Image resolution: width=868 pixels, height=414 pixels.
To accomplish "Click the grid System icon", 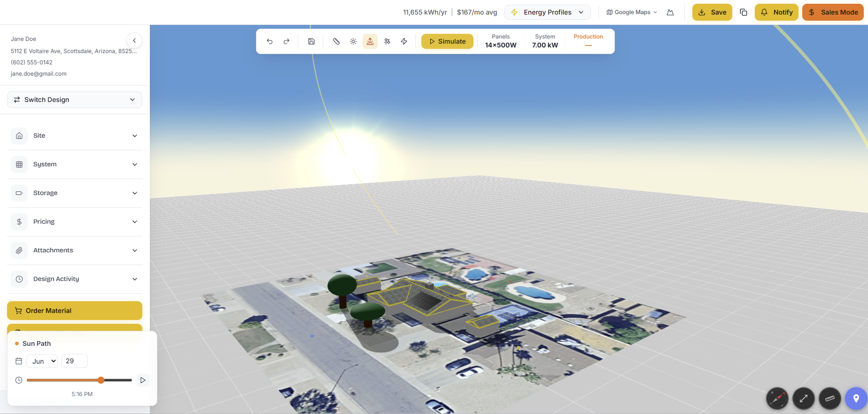I will pyautogui.click(x=19, y=164).
